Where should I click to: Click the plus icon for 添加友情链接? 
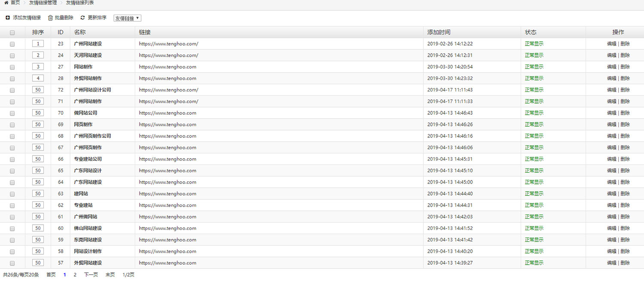(7, 18)
